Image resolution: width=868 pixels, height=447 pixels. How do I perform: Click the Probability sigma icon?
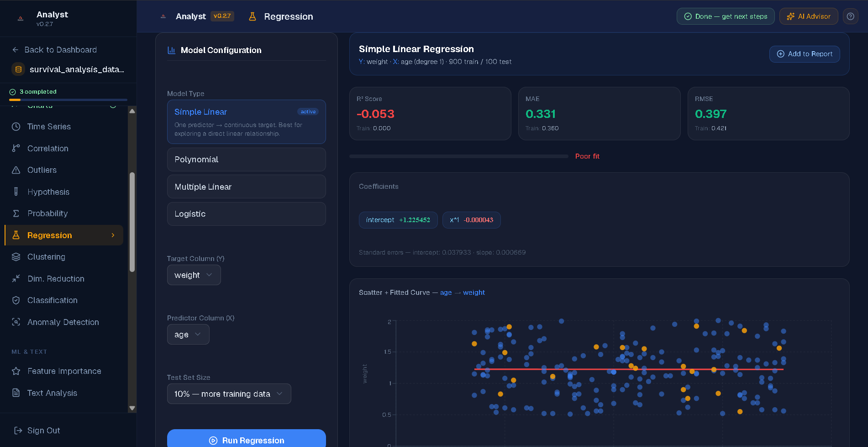(16, 213)
